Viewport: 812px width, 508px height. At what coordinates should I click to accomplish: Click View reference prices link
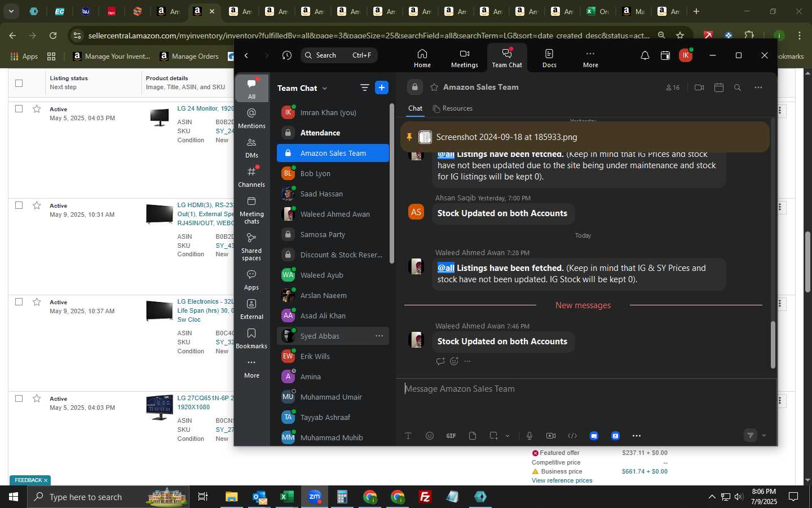point(562,480)
